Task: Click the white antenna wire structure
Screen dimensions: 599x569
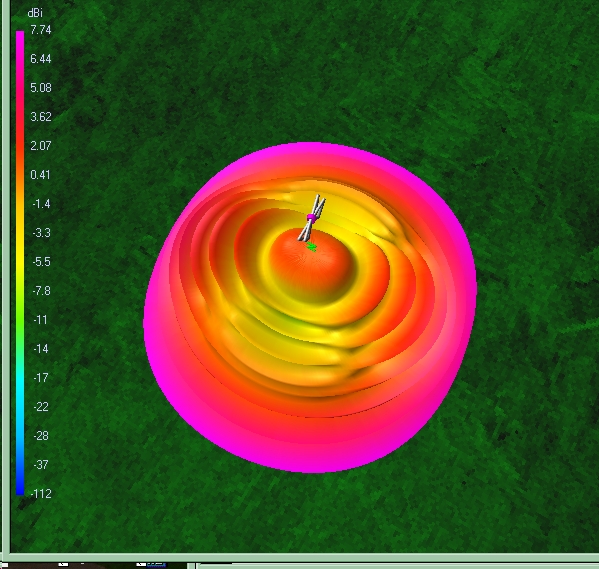Action: (313, 218)
